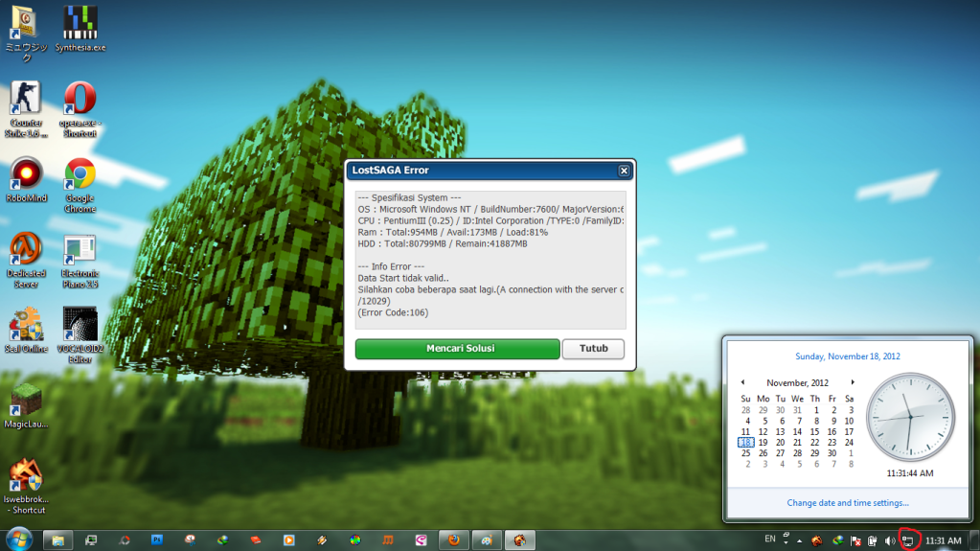Select the Seal Online desktop icon

pyautogui.click(x=26, y=331)
